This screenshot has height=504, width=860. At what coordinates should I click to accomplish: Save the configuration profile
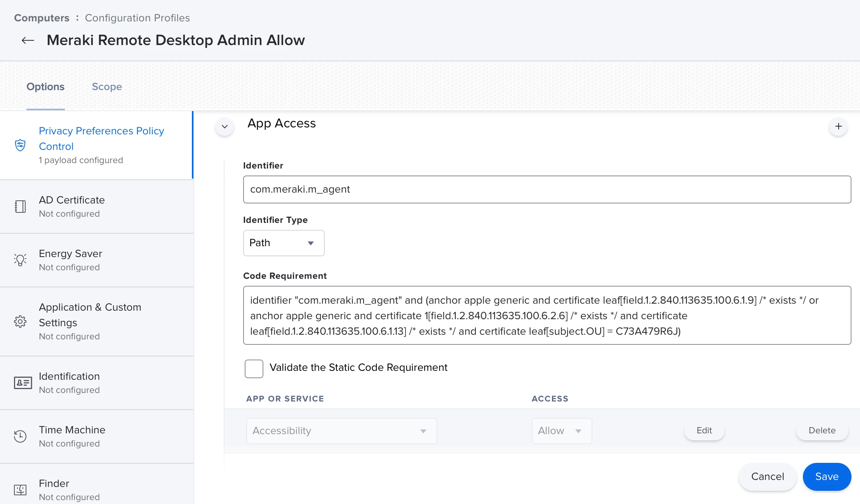point(827,477)
